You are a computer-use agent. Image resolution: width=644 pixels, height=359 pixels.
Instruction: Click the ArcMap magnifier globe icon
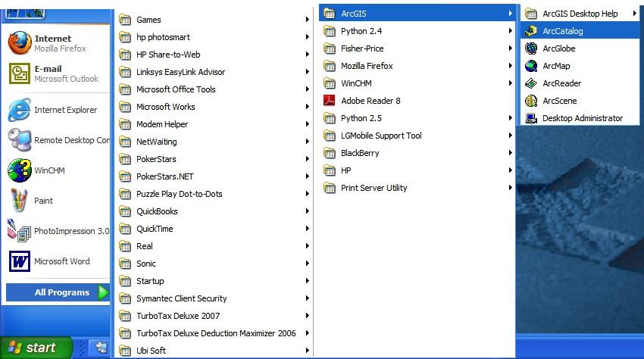point(531,66)
